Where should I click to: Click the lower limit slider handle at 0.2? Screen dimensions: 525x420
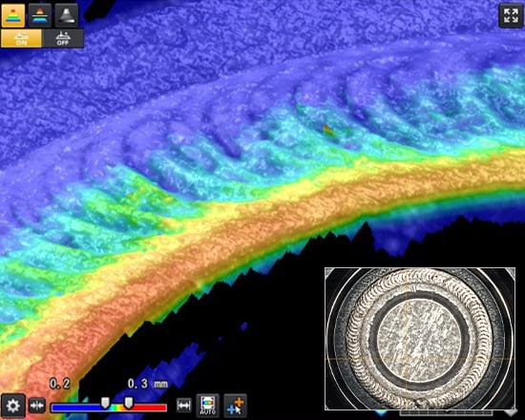105,403
